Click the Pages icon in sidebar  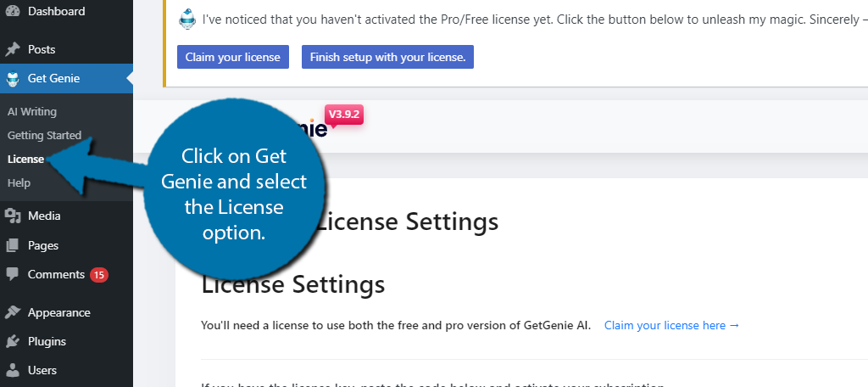click(x=12, y=245)
